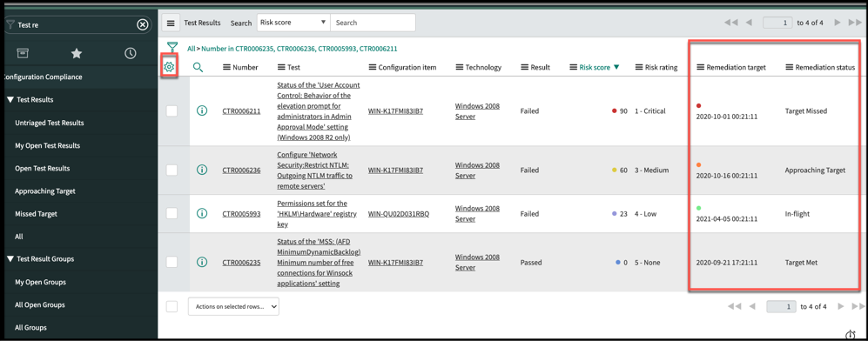Screen dimensions: 868x341
Task: Select checkbox for row CTR0006235
Action: [172, 262]
